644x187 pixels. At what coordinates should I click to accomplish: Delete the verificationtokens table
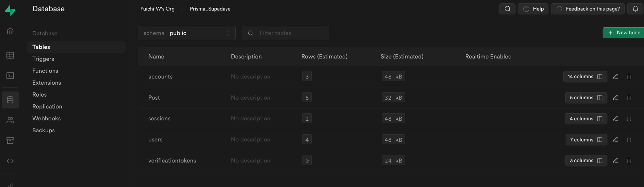pos(629,160)
